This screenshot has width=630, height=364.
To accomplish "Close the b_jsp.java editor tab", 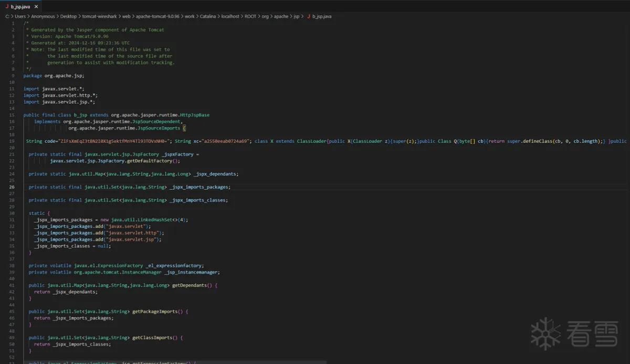I will 36,7.
